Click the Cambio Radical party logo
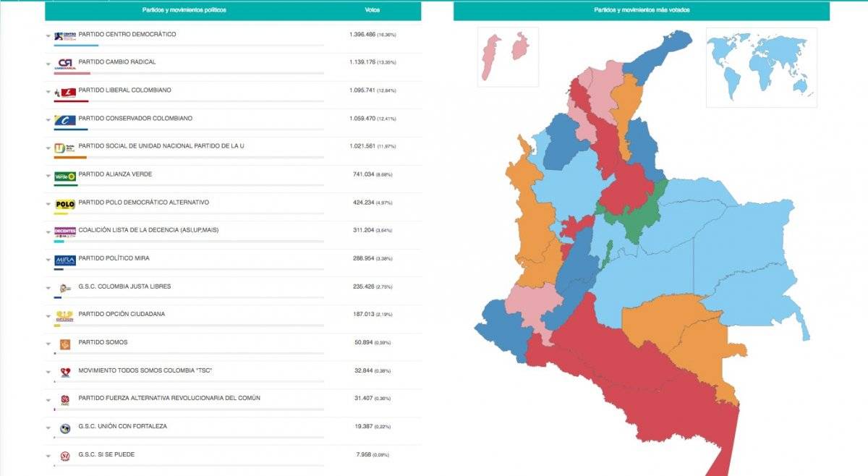Image resolution: width=868 pixels, height=476 pixels. tap(65, 63)
